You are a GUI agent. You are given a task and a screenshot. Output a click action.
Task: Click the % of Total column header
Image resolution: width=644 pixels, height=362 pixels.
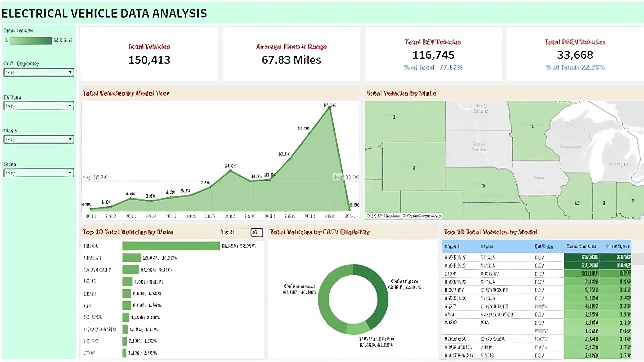pyautogui.click(x=618, y=247)
